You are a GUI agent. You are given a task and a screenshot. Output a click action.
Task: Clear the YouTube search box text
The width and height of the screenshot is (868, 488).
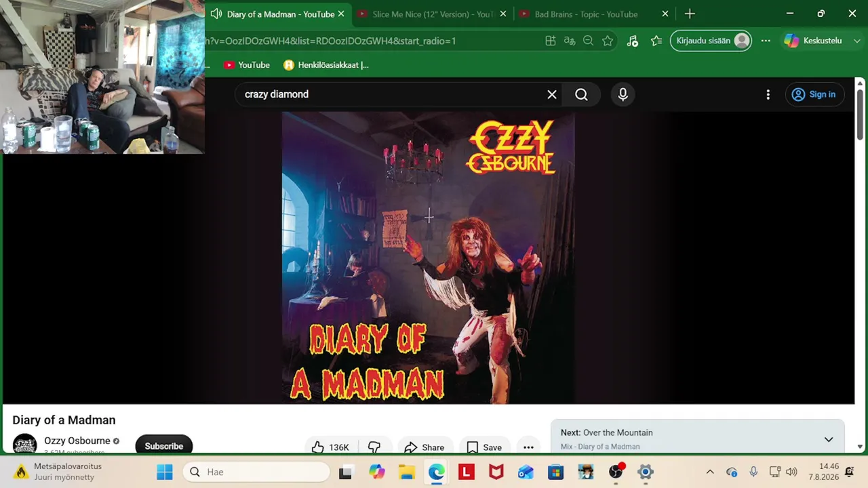552,94
